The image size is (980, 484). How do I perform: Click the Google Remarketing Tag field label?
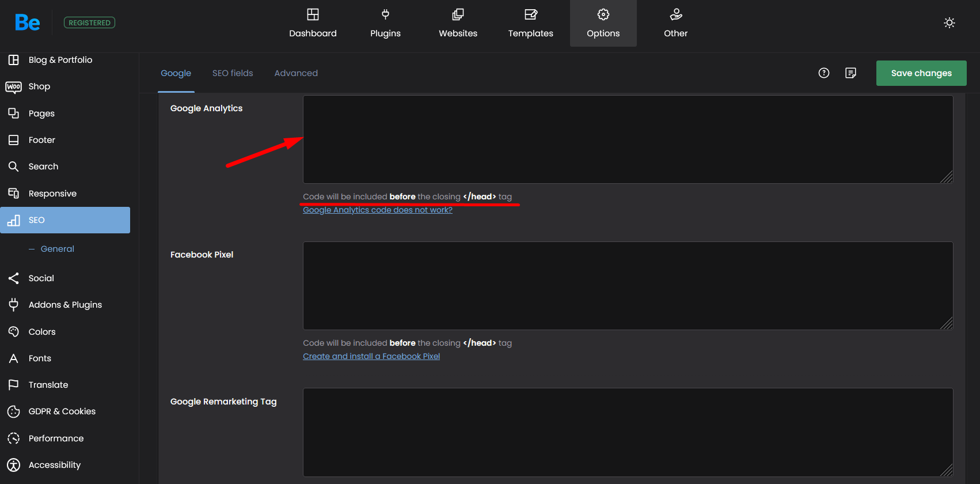[x=223, y=402]
